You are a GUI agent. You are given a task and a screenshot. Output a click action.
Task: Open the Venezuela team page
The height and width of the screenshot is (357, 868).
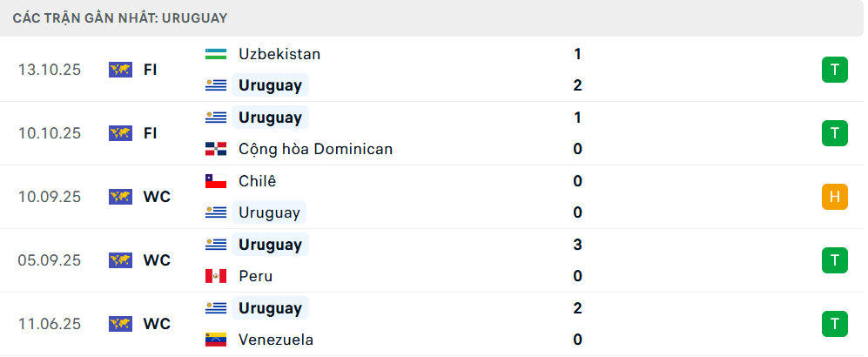[276, 340]
